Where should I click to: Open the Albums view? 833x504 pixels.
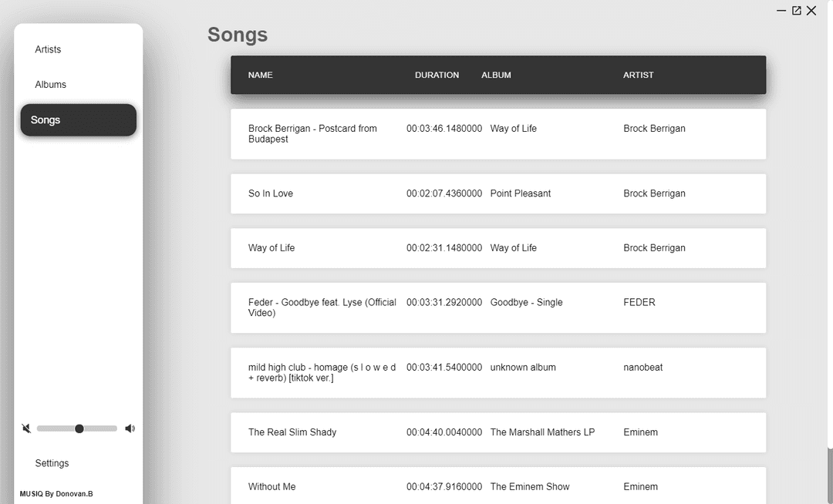click(50, 84)
